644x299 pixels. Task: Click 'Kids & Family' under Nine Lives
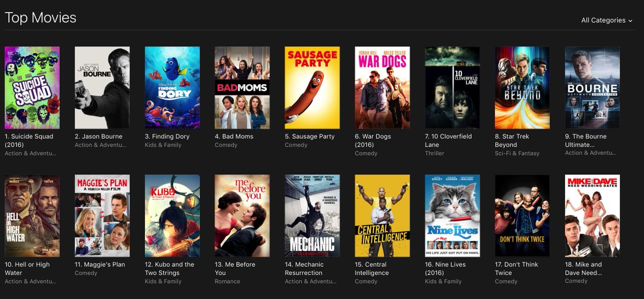point(443,281)
